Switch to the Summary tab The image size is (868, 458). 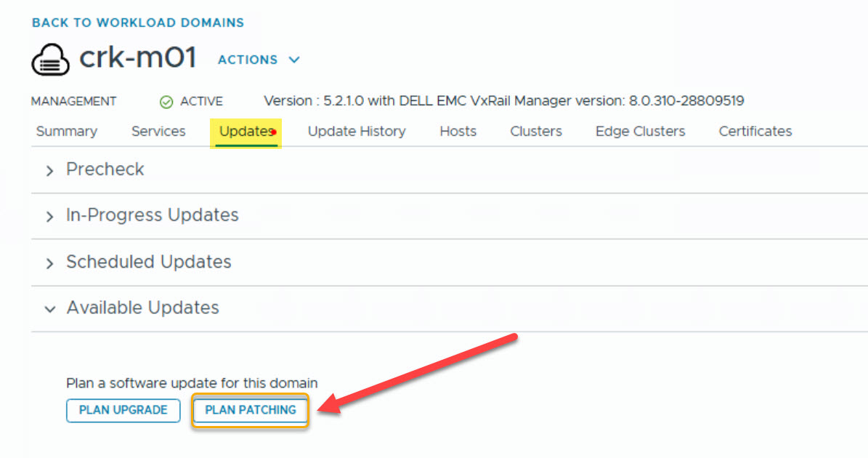tap(66, 132)
